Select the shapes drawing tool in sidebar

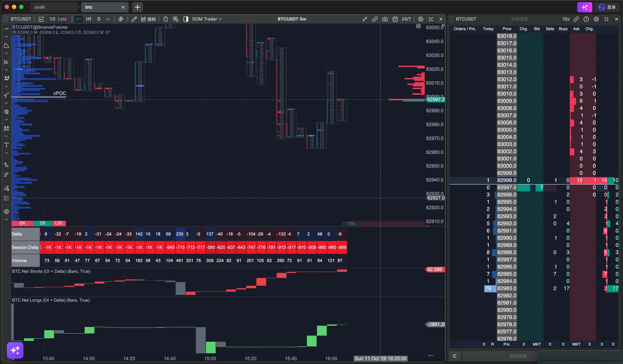tap(6, 46)
